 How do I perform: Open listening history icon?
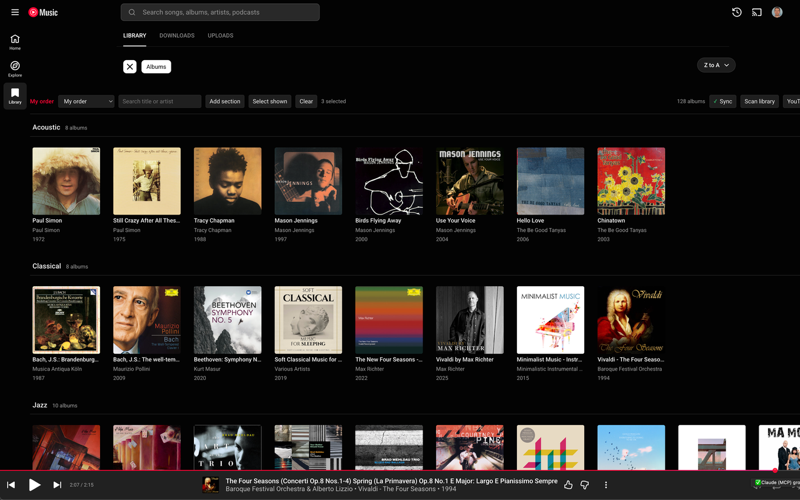(x=736, y=12)
